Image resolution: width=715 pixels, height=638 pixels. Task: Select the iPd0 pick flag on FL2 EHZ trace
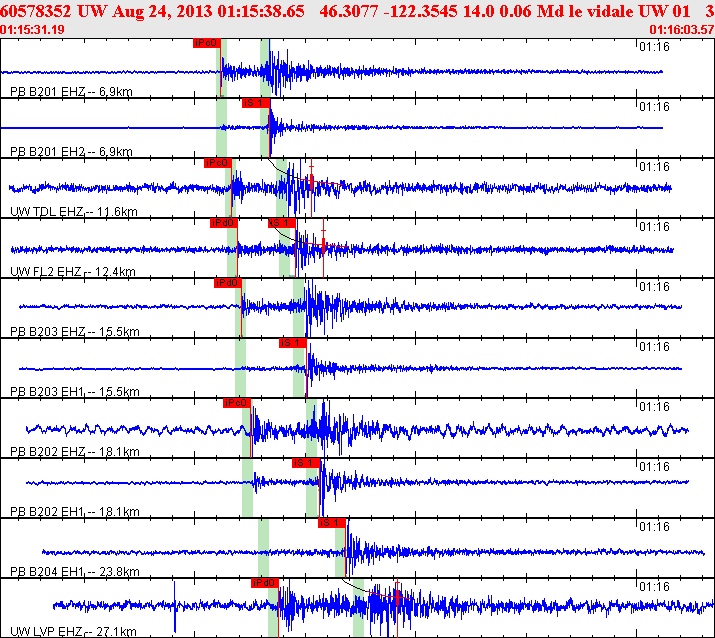pos(224,223)
